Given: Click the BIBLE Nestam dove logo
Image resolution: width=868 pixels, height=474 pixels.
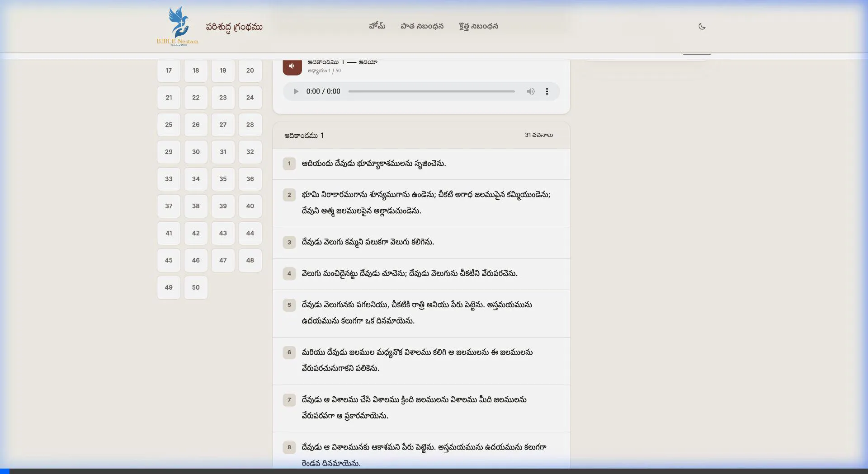Looking at the screenshot, I should [x=178, y=26].
